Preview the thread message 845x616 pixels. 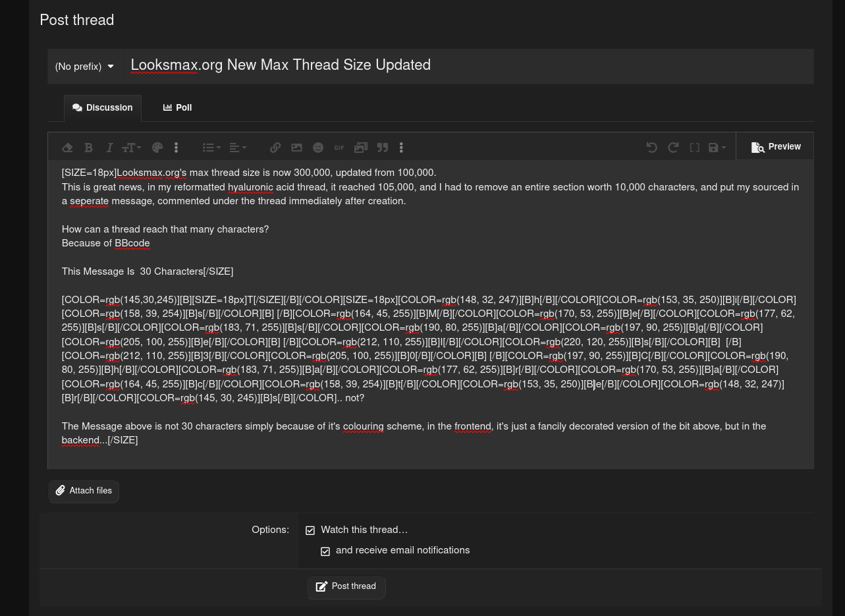(x=775, y=147)
